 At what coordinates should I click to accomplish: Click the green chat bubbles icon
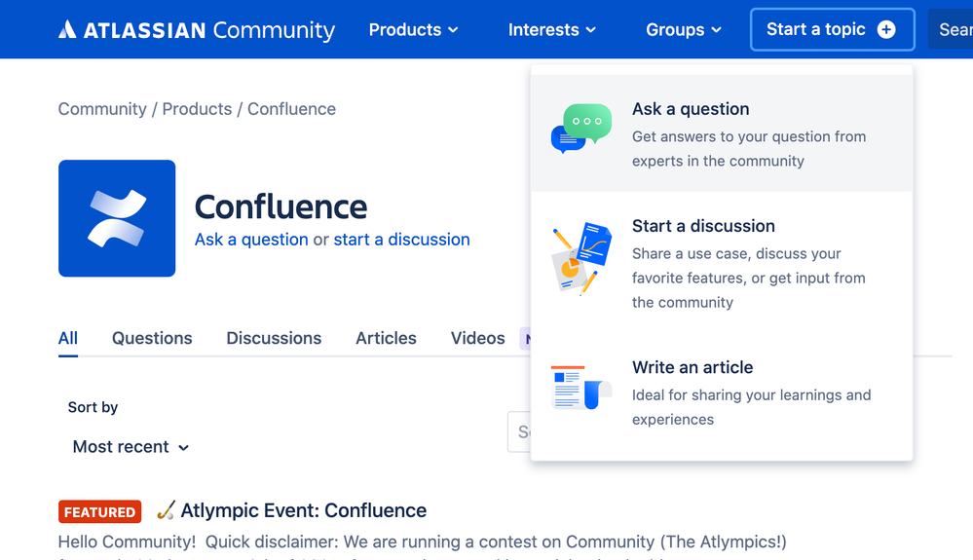tap(581, 129)
